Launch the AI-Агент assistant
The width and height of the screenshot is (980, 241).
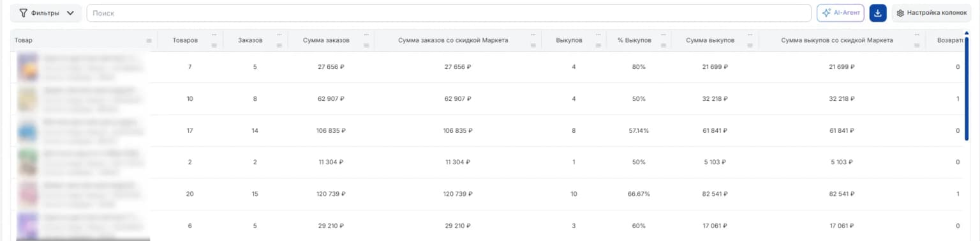pos(840,13)
